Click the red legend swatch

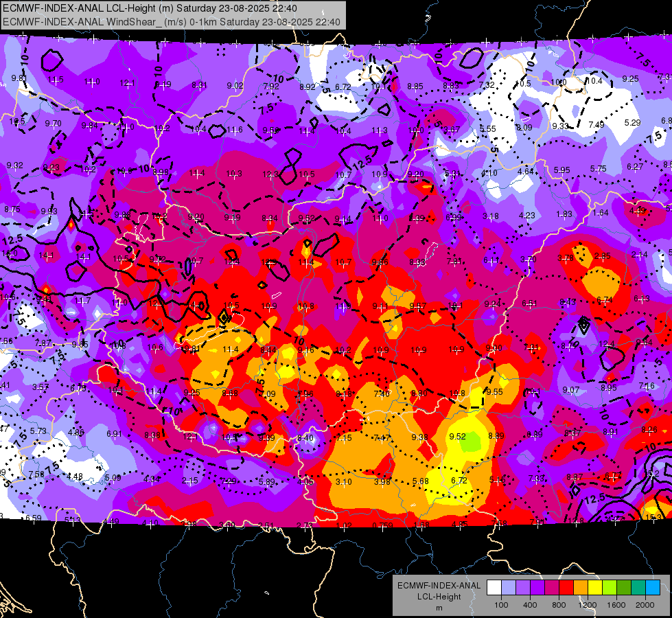coord(566,588)
